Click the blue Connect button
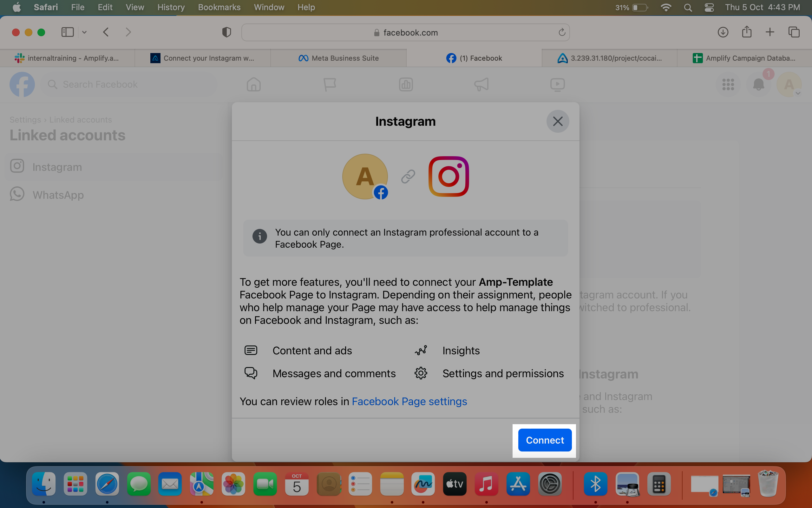812x508 pixels. (x=545, y=440)
